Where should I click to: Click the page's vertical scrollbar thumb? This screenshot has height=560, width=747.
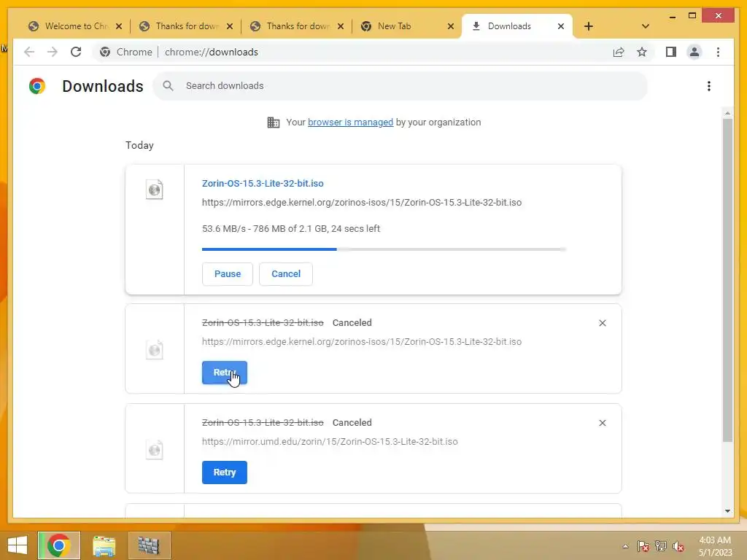727,280
